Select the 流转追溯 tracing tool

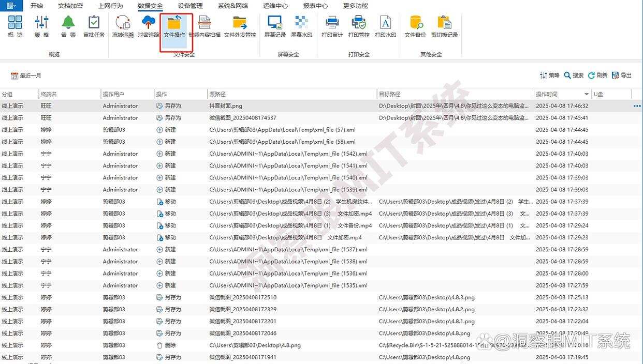coord(123,26)
